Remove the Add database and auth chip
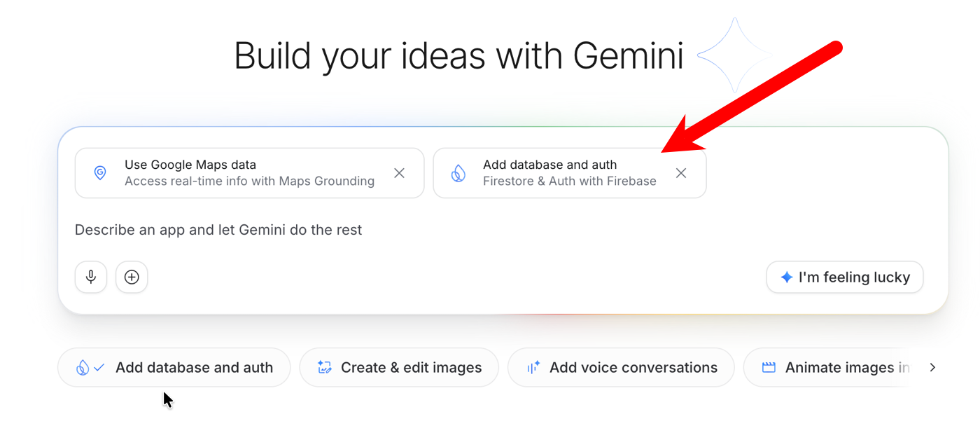The height and width of the screenshot is (447, 980). (680, 173)
